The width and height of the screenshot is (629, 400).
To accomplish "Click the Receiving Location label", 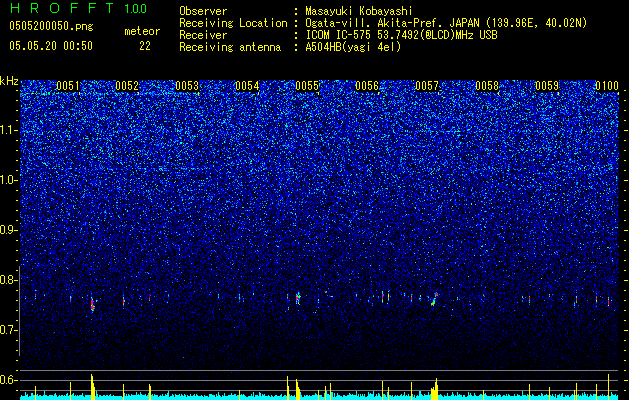I will coord(233,23).
